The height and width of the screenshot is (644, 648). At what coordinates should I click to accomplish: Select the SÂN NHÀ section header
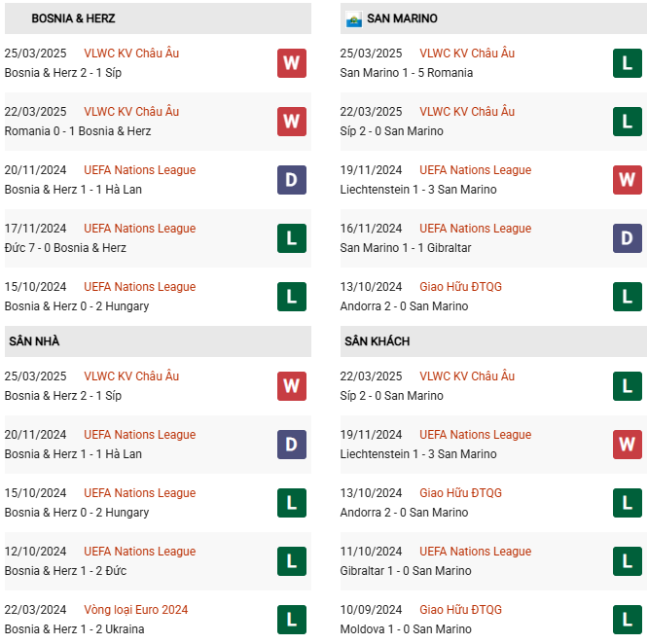[x=34, y=341]
